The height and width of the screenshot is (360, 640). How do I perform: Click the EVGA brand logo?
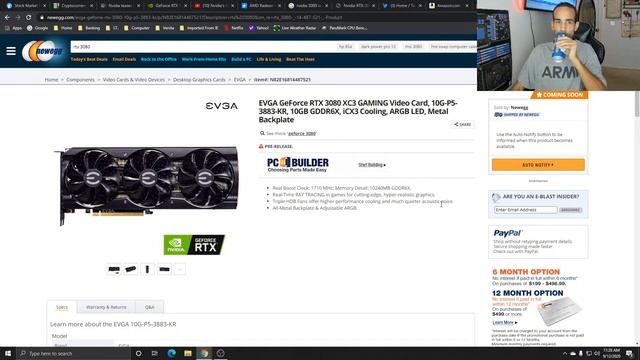click(x=222, y=106)
